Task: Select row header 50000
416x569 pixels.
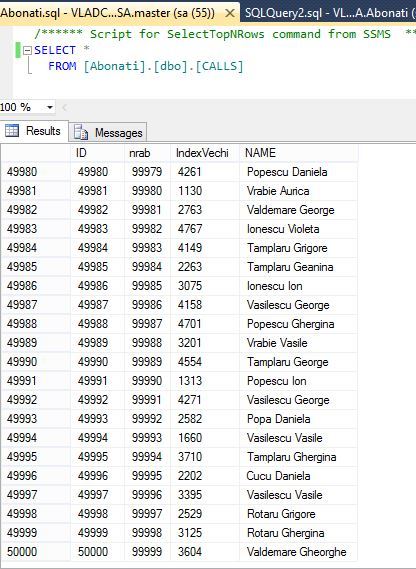Action: [x=36, y=552]
